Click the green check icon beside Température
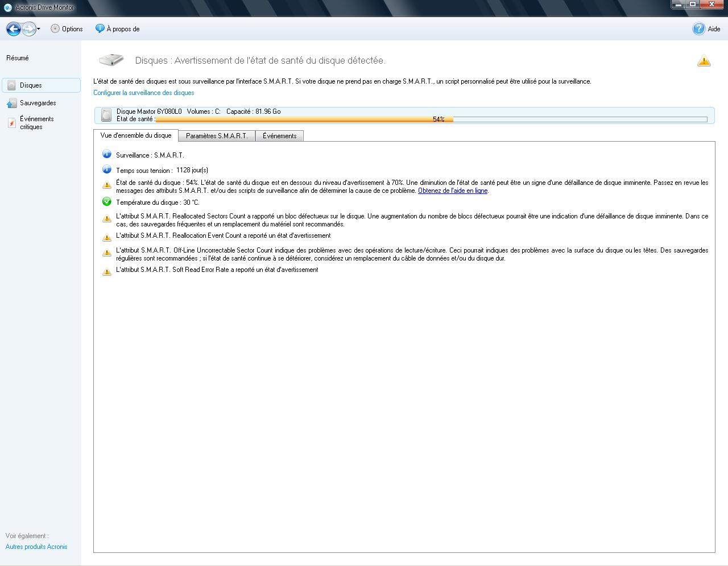The height and width of the screenshot is (566, 728). pyautogui.click(x=106, y=201)
